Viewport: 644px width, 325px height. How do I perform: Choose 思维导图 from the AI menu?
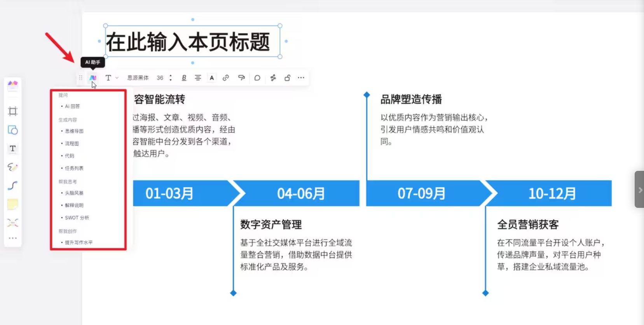click(x=74, y=131)
